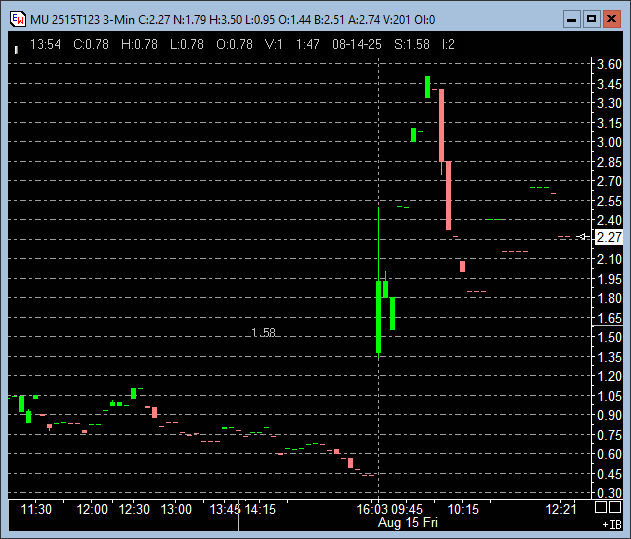Click the 1.80 price axis label
The height and width of the screenshot is (539, 631).
coord(609,298)
